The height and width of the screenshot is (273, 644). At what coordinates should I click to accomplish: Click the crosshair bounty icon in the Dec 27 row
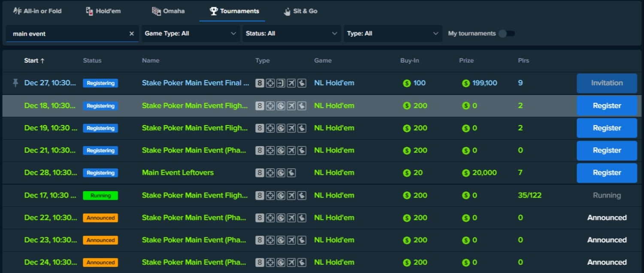tap(270, 83)
